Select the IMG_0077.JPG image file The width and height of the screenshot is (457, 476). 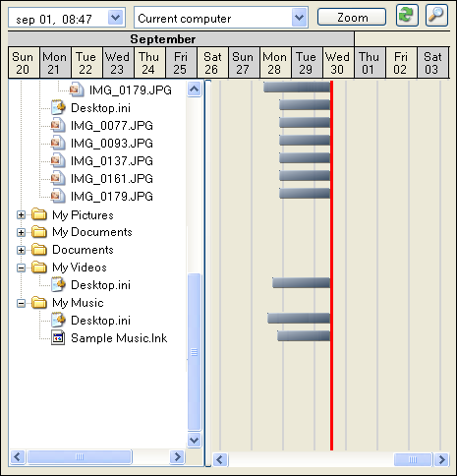click(x=112, y=126)
